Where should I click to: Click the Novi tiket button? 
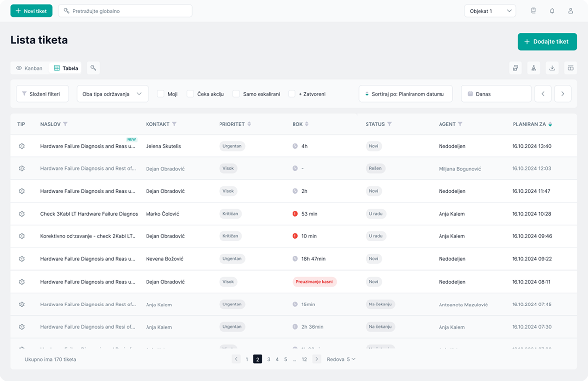[31, 11]
